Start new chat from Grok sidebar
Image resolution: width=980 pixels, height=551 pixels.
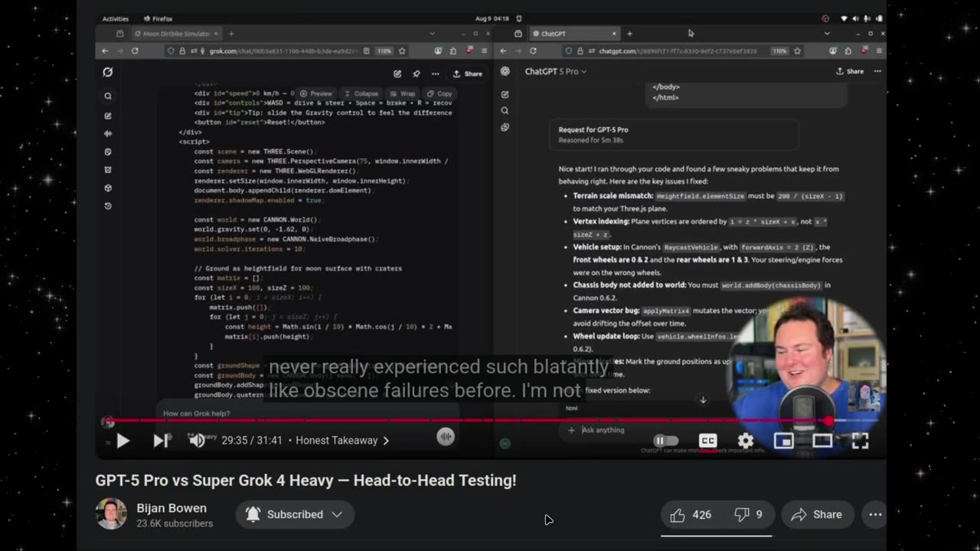coord(108,116)
